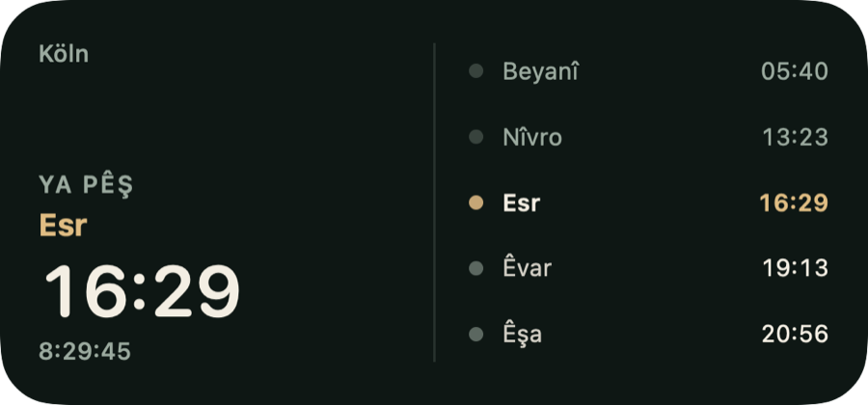Click the gold Esr next-prayer title
This screenshot has width=868, height=405.
(63, 226)
